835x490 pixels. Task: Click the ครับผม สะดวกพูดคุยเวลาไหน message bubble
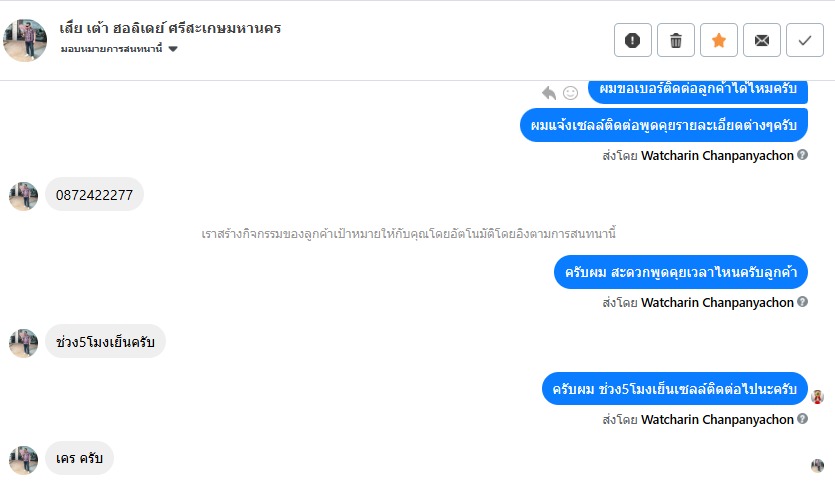point(680,272)
